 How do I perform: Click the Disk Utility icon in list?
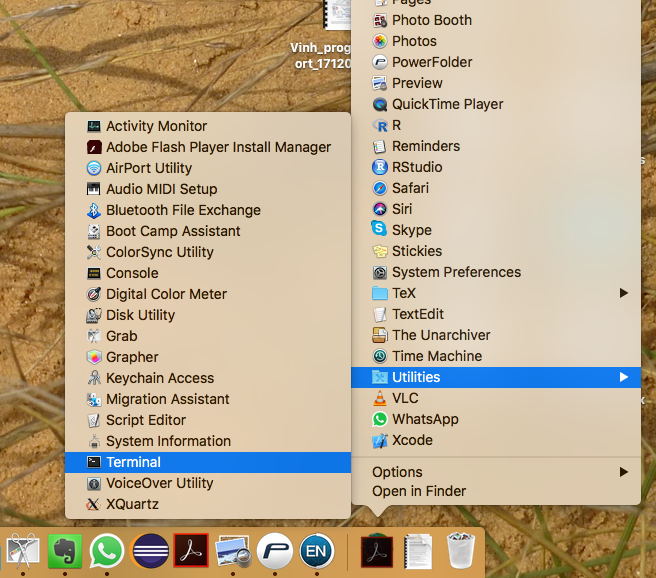pos(94,315)
